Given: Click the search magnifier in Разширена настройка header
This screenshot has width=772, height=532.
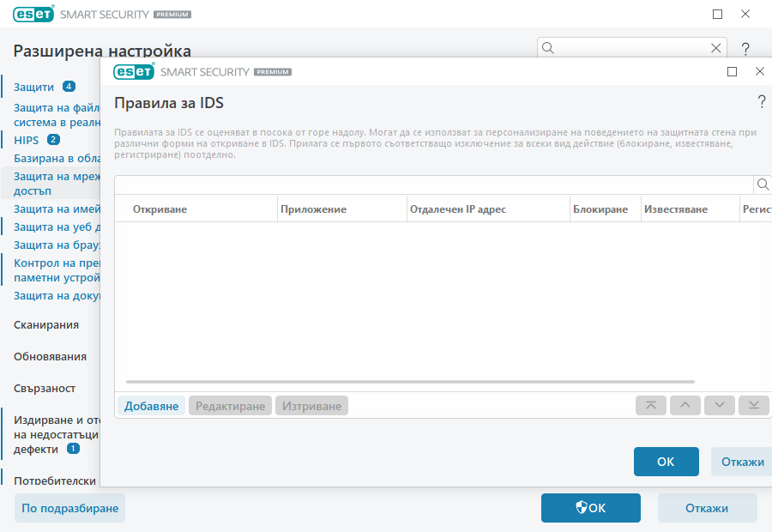Looking at the screenshot, I should click(x=546, y=48).
